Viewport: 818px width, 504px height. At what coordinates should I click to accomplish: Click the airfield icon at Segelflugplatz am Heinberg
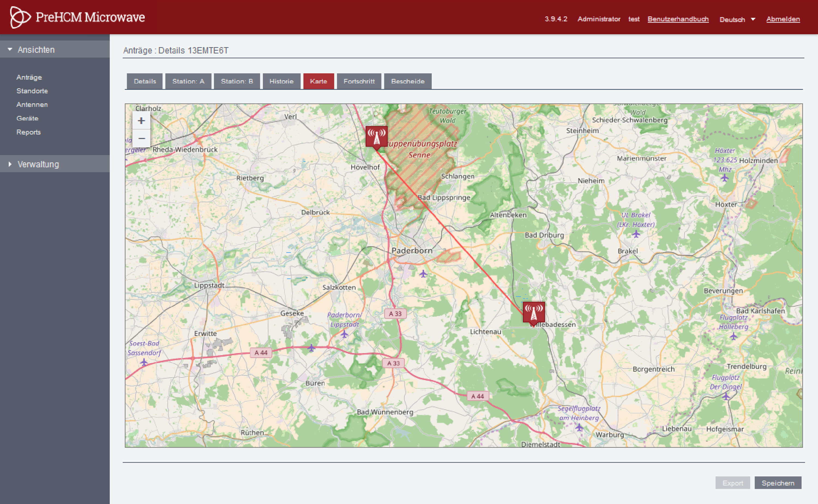(579, 427)
